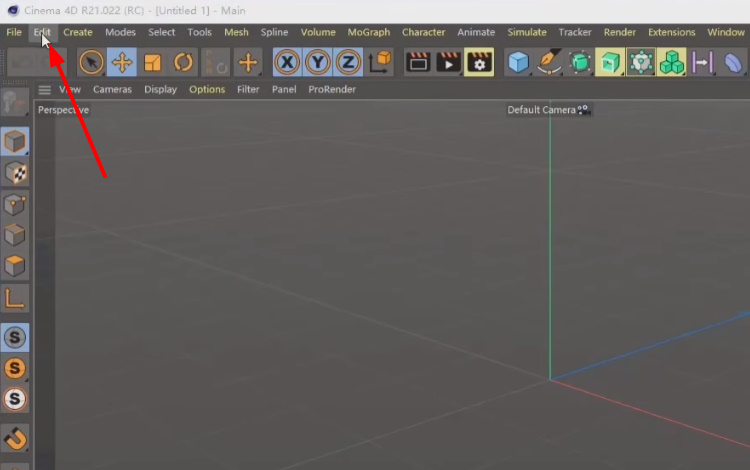The width and height of the screenshot is (750, 470).
Task: Open the Tools menu
Action: 199,32
